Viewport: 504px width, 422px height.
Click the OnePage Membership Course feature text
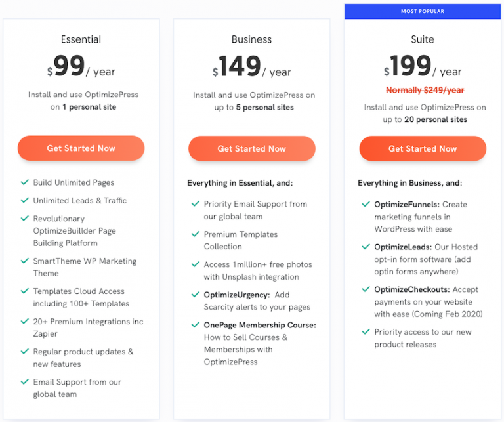[x=260, y=325]
